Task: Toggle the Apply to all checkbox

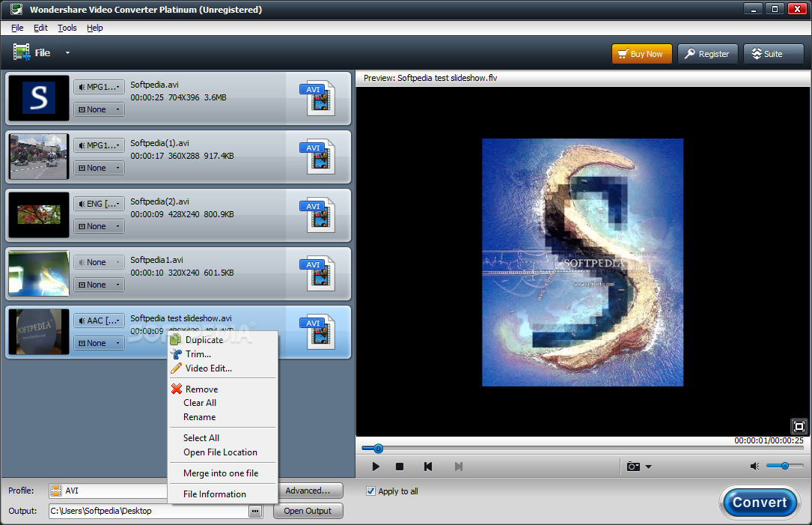Action: (370, 491)
